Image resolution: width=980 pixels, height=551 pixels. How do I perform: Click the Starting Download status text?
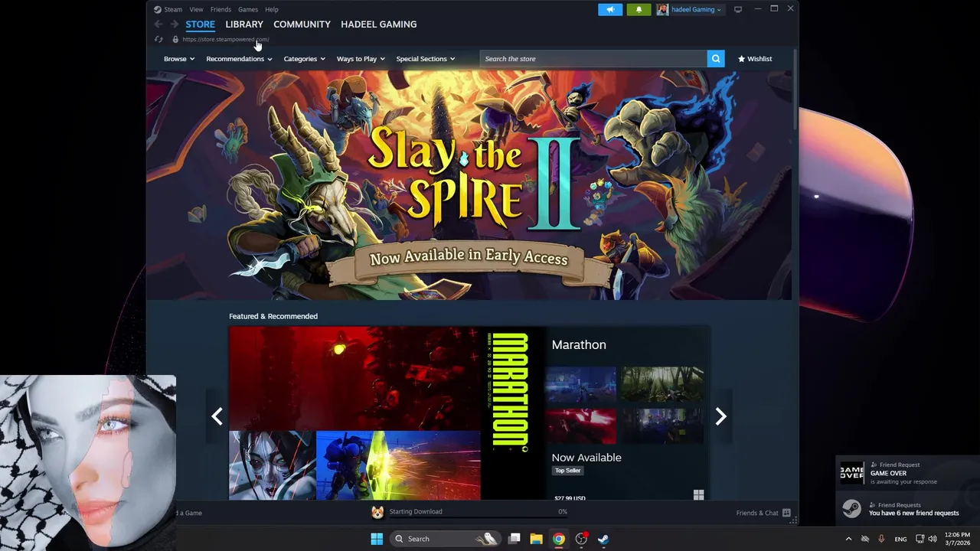pos(416,511)
